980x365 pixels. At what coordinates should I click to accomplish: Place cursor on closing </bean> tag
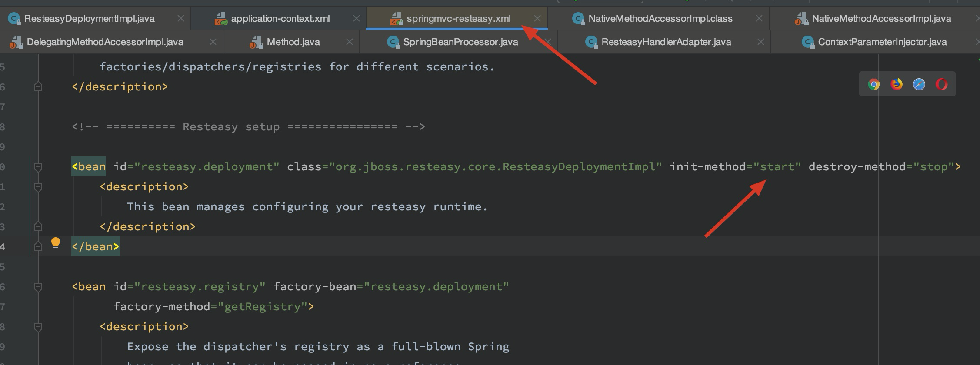coord(95,247)
